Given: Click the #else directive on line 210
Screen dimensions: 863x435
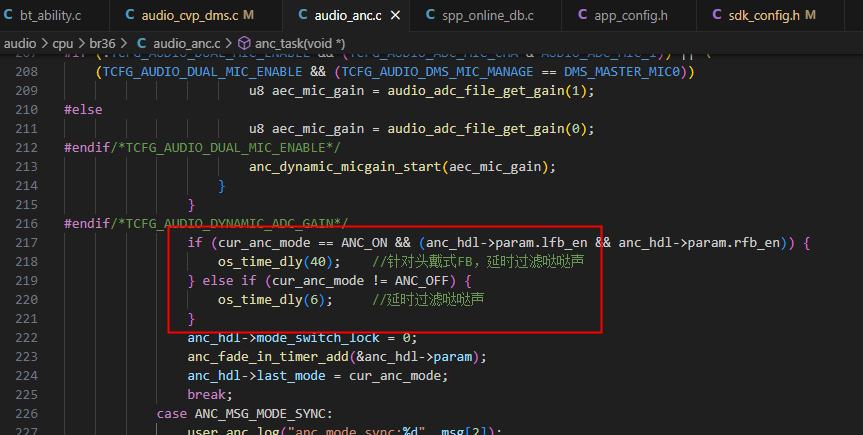Looking at the screenshot, I should click(x=83, y=110).
